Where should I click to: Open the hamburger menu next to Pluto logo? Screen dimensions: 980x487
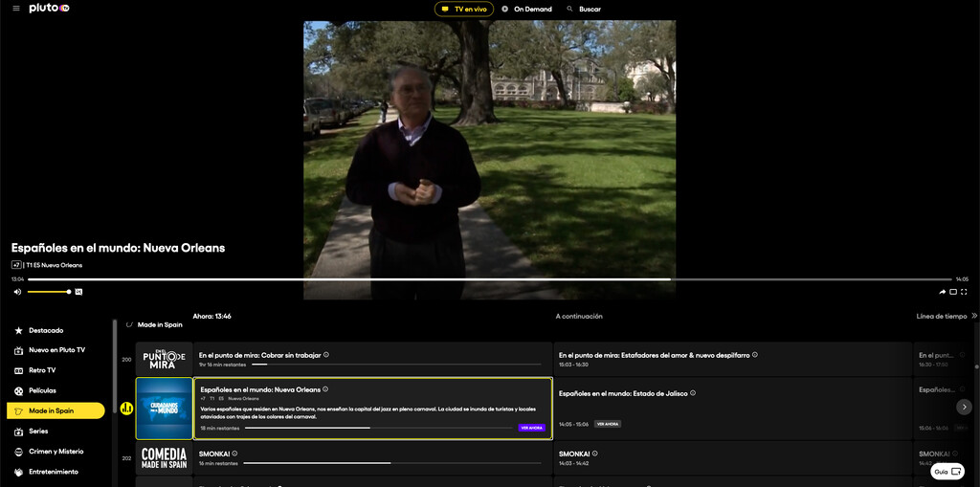coord(15,9)
